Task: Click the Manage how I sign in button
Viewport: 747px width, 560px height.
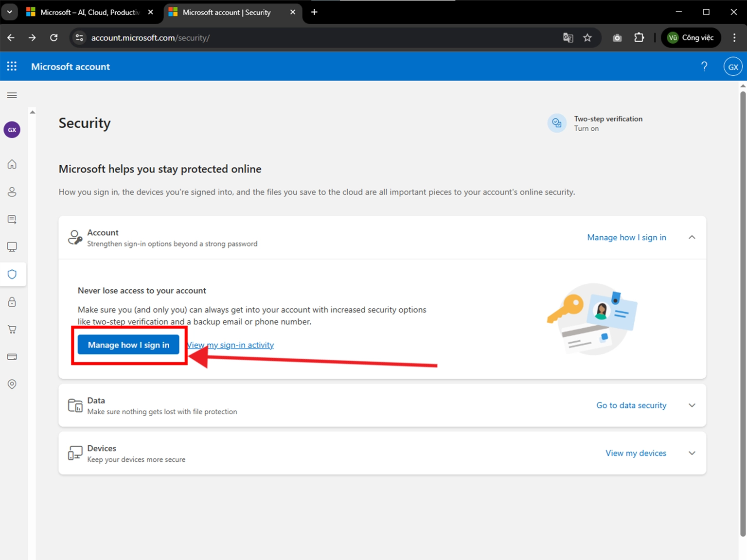Action: (128, 345)
